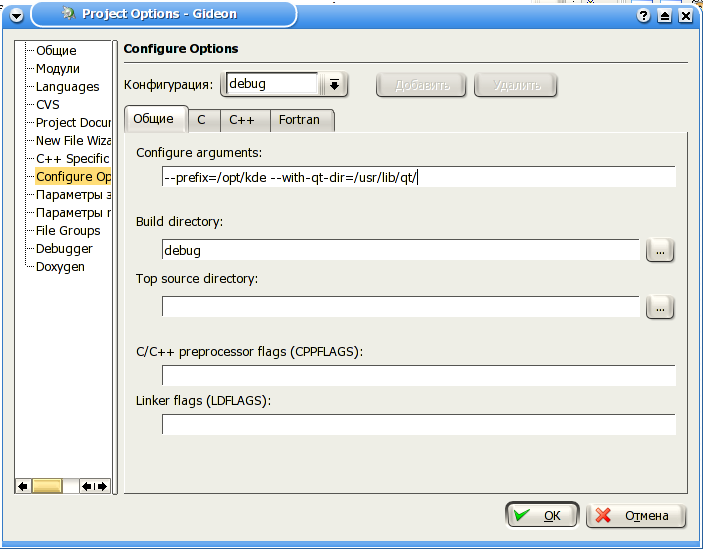The image size is (703, 549).
Task: Select the C compiler tab
Action: [202, 120]
